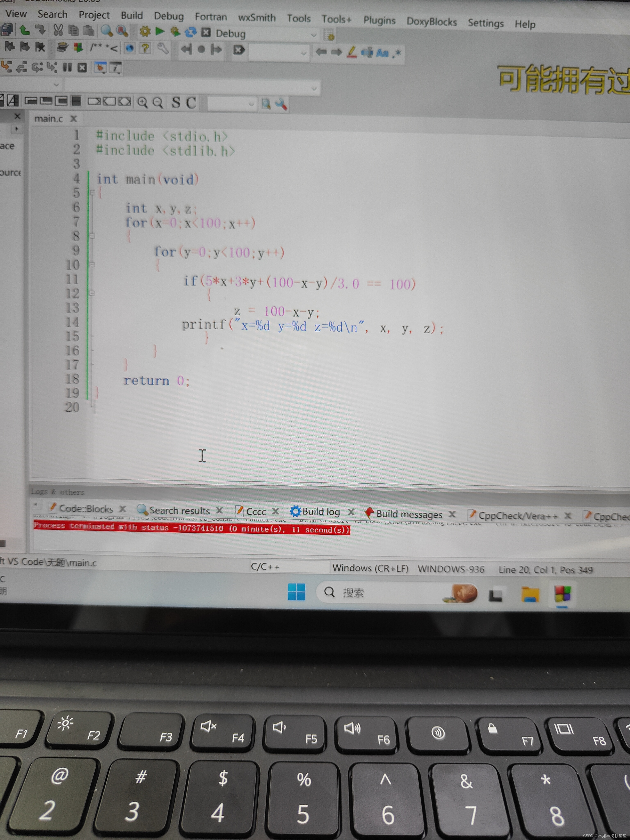Click the Replace magnifier icon

coord(122,31)
